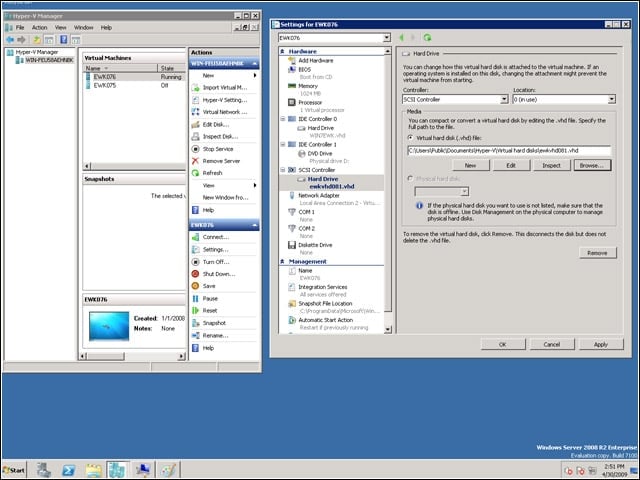Screen dimensions: 640x480
Task: Select EWK075 in the Virtual Machines list
Action: (105, 85)
